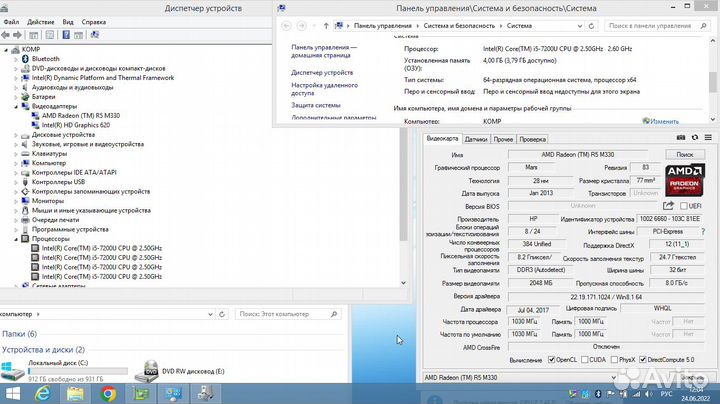The width and height of the screenshot is (720, 404).
Task: Open the Файл menu in Device Manager
Action: click(11, 22)
